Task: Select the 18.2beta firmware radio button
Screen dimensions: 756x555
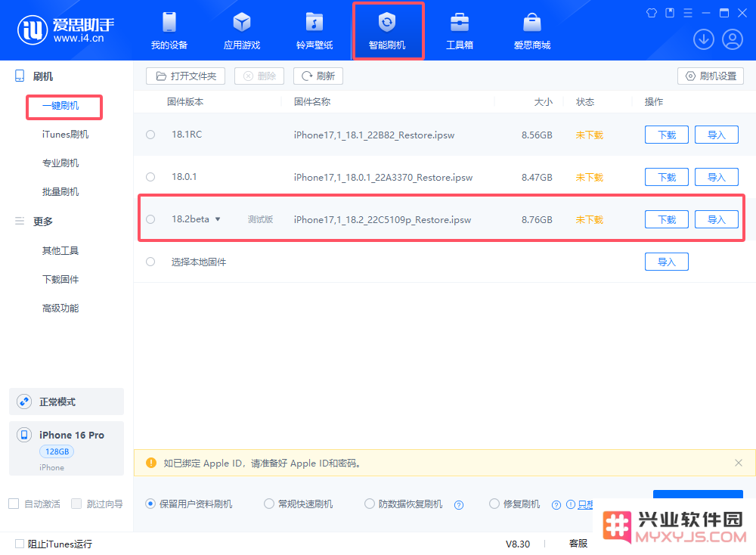Action: click(150, 219)
